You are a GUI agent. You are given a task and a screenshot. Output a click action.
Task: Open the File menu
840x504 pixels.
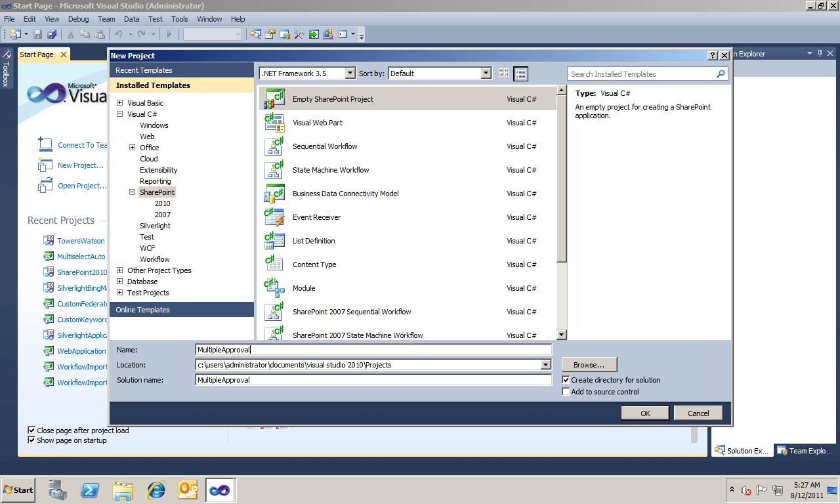[9, 19]
